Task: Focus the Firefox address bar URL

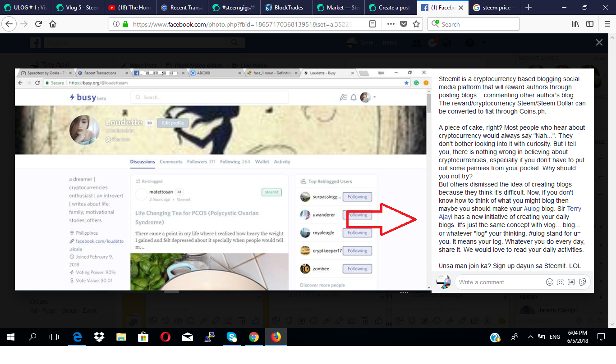Action: (x=242, y=24)
